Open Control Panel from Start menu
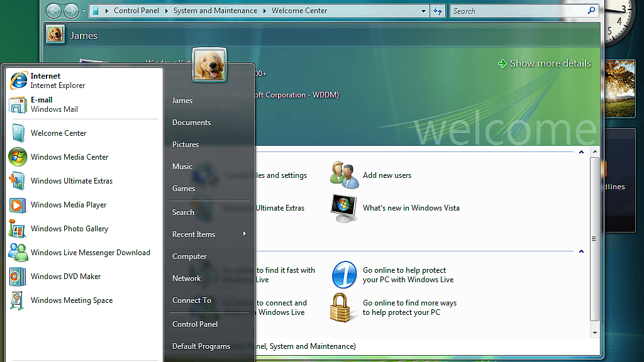 tap(195, 324)
